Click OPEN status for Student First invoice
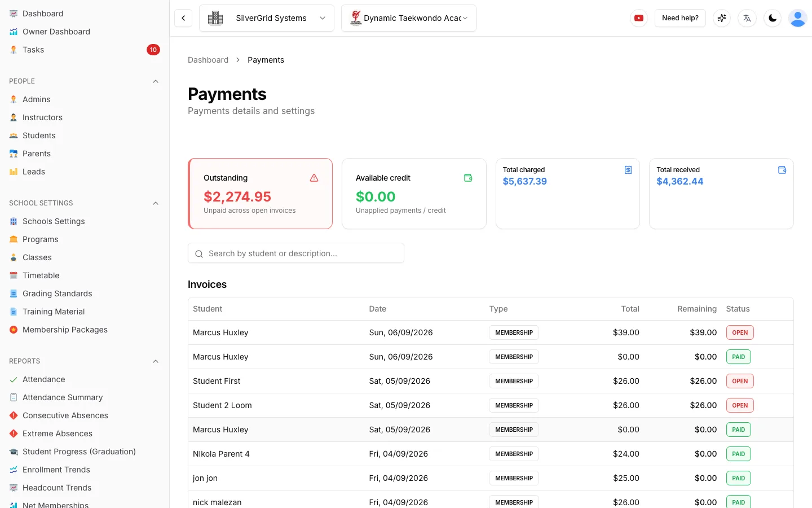Viewport: 812px width, 508px height. coord(740,381)
